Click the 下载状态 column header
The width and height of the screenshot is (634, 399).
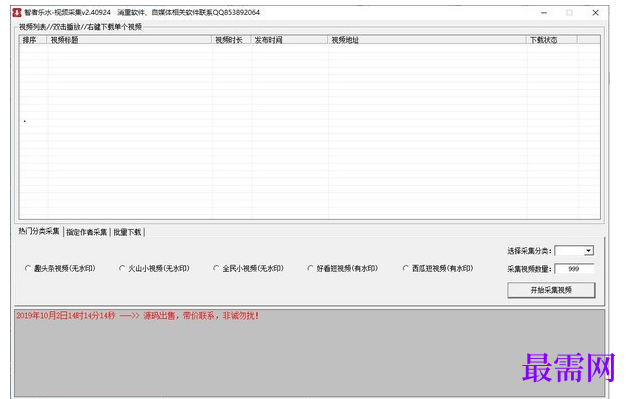coord(552,40)
